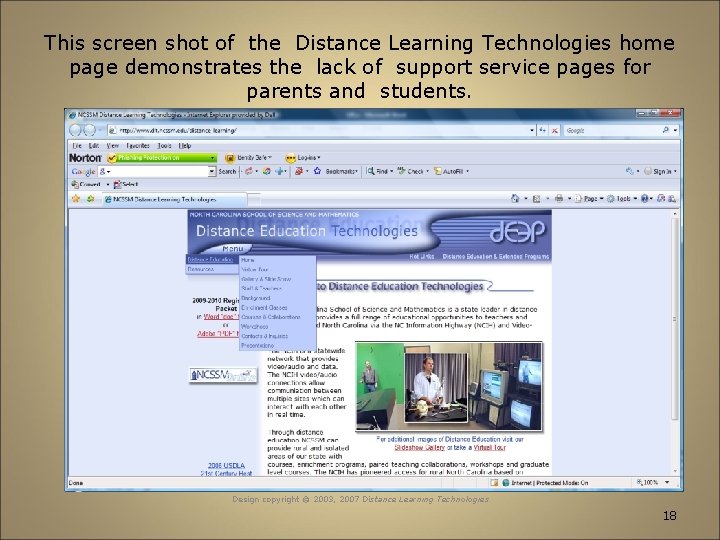Select the NCSSM Distance Learning Technologies tab
Screen dimensions: 720x540
pyautogui.click(x=174, y=199)
